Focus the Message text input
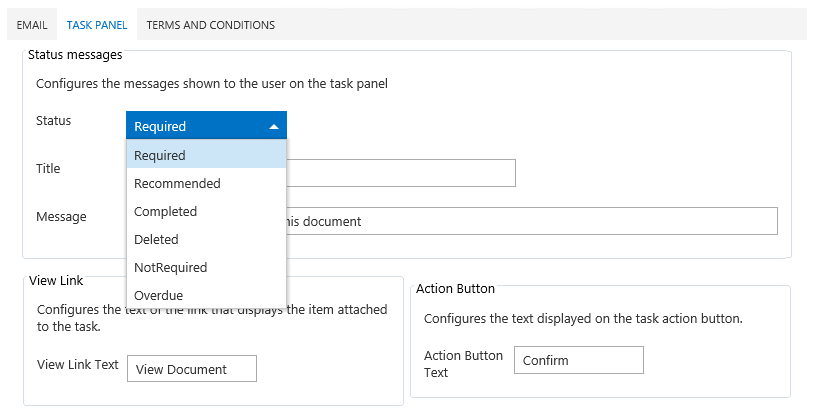The image size is (815, 420). (x=530, y=221)
